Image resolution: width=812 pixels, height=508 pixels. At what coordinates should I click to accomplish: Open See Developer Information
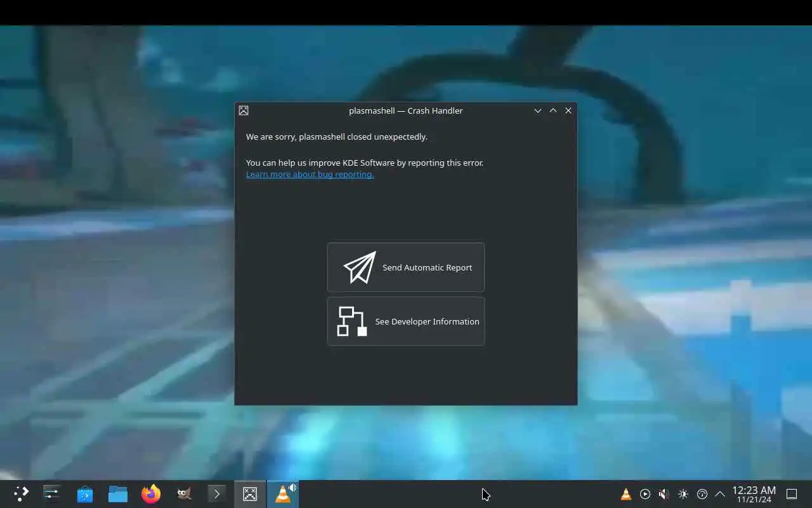[406, 321]
